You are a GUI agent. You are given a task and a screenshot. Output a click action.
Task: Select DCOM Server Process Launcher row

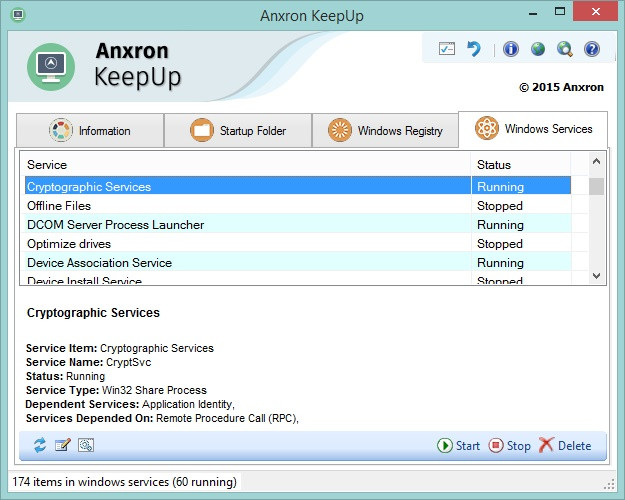click(x=298, y=224)
